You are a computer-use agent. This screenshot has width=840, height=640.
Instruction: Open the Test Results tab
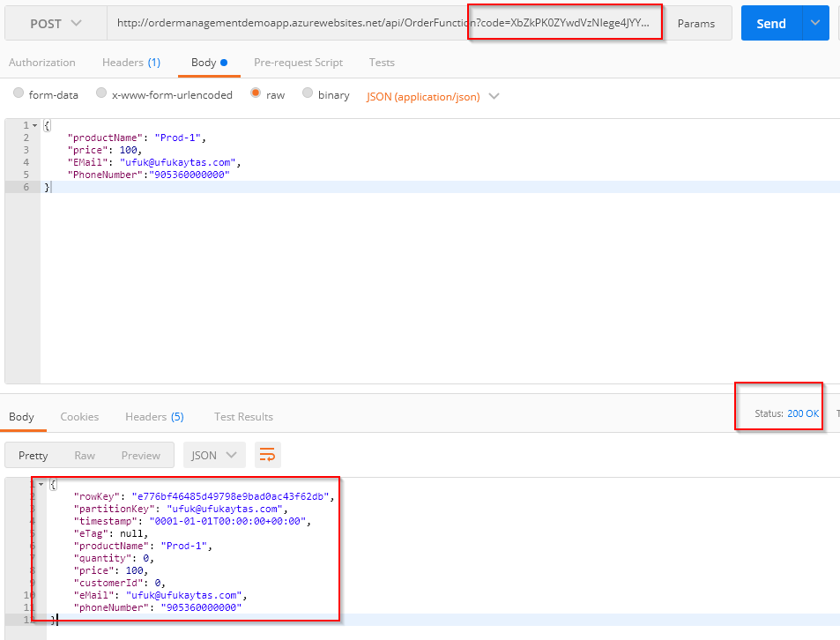(x=244, y=417)
